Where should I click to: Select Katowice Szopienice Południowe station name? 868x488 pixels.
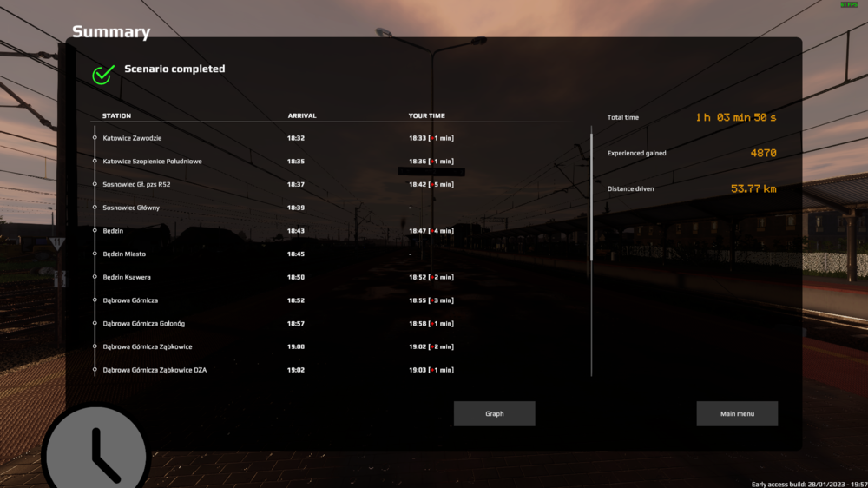click(152, 162)
